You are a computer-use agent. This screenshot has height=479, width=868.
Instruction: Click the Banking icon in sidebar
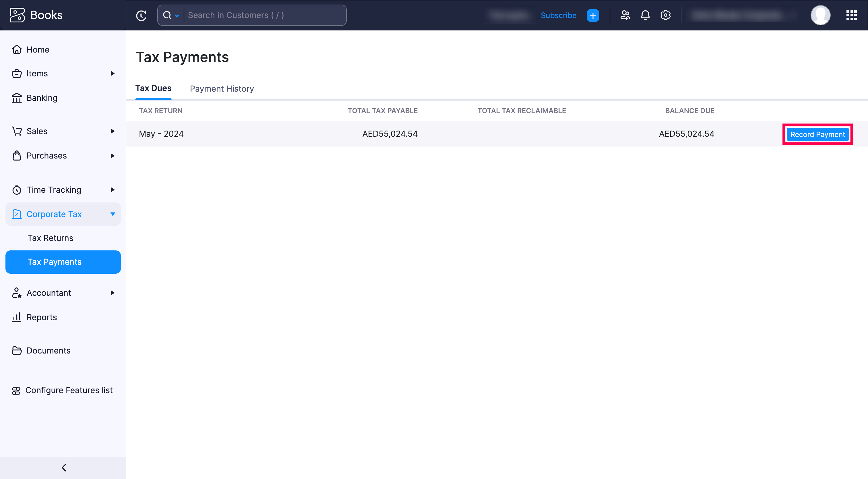coord(18,97)
